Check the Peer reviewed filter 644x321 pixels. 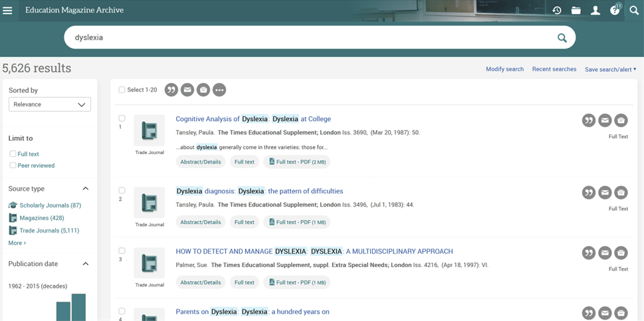13,165
